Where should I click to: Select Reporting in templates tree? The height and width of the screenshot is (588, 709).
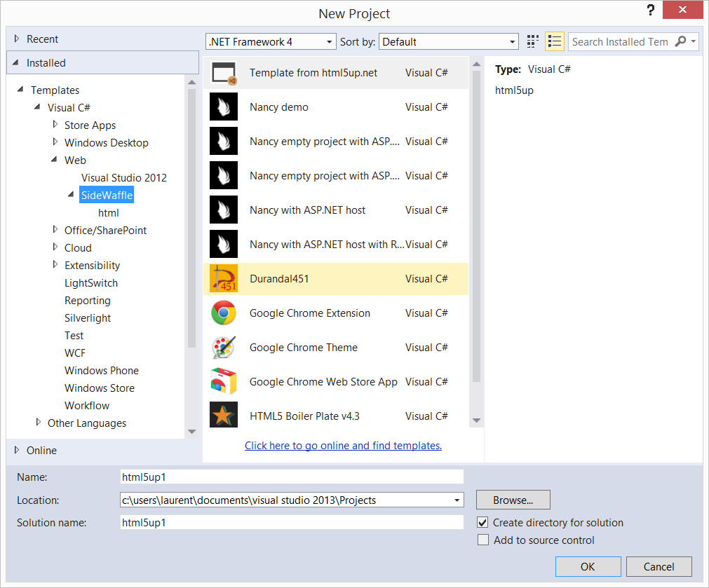coord(87,301)
